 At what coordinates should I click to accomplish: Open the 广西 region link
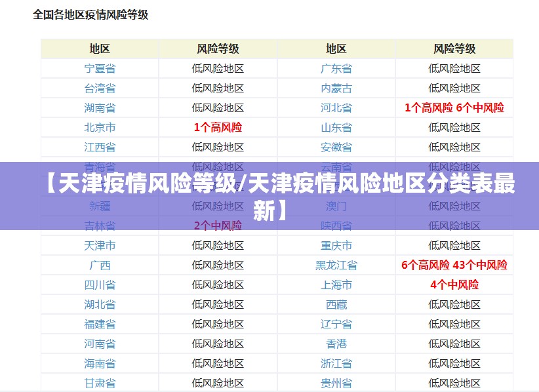(100, 265)
